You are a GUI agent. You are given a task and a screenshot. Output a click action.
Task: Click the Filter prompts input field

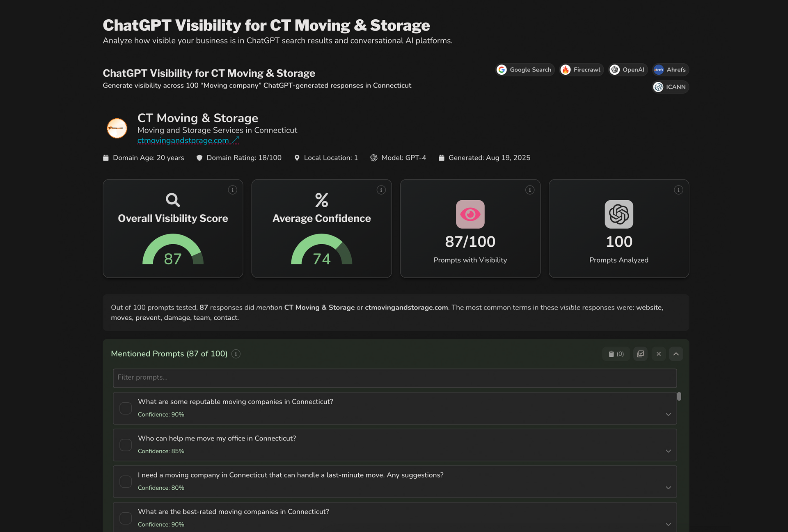[395, 378]
